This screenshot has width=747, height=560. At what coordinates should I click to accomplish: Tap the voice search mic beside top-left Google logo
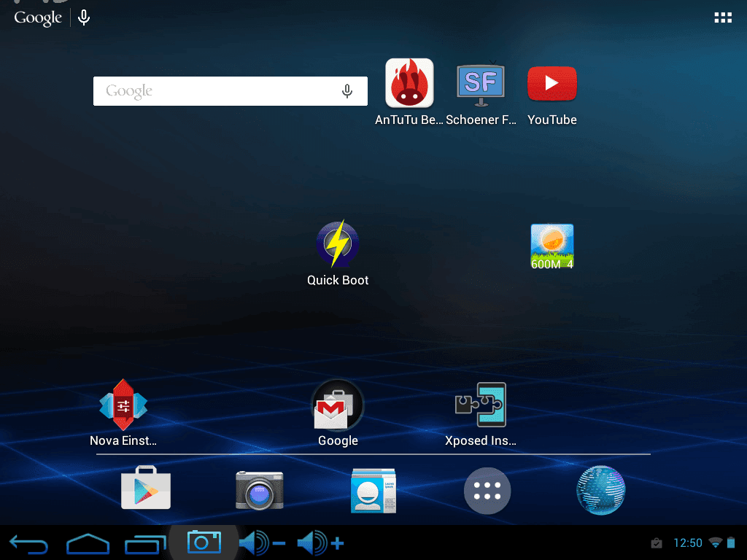coord(84,17)
